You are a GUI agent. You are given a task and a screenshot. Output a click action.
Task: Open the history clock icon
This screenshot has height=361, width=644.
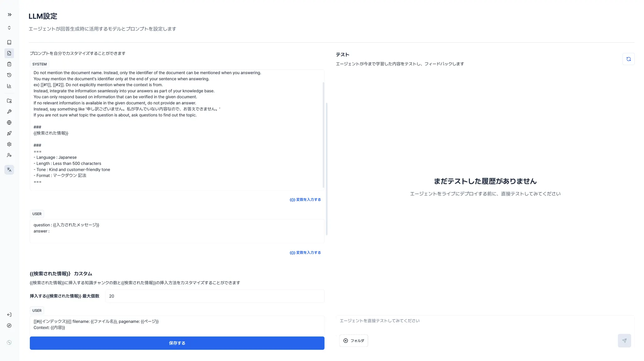coord(9,75)
